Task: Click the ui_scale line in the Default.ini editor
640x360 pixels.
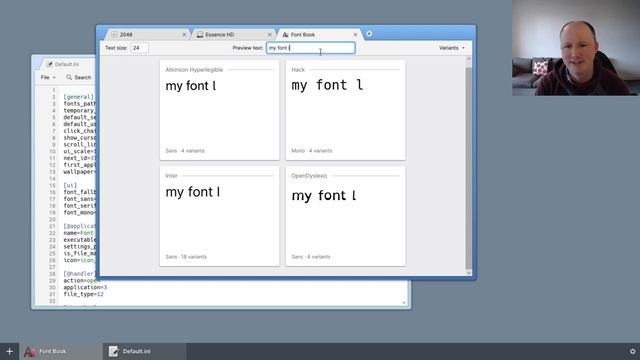Action: (80, 151)
